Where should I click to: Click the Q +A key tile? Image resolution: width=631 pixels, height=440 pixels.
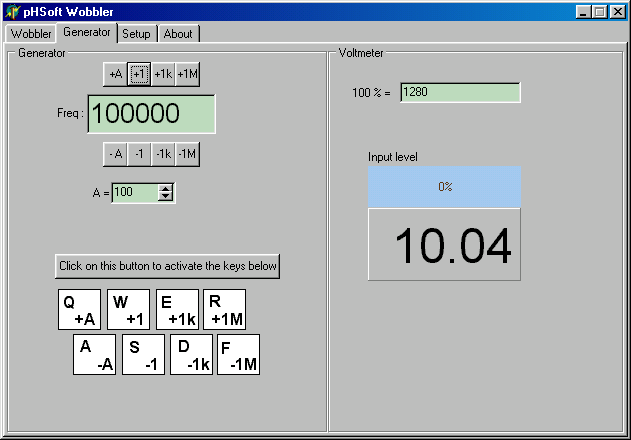click(x=79, y=309)
